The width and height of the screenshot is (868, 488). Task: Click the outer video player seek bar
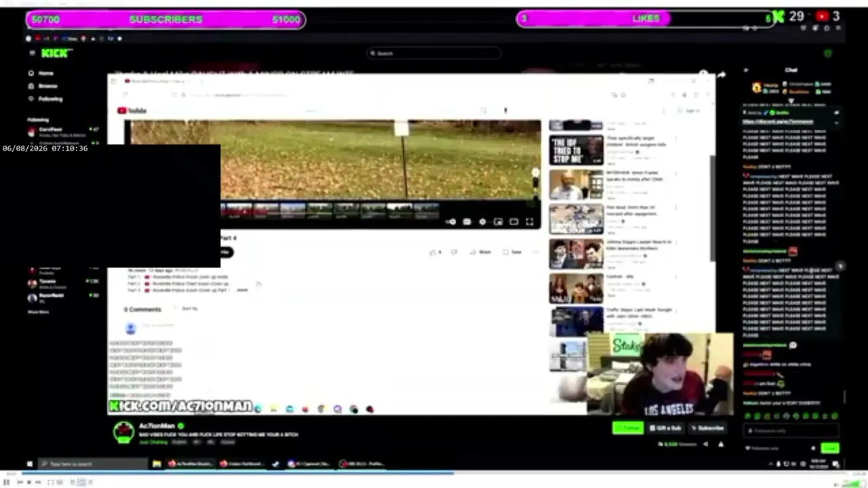[x=434, y=473]
